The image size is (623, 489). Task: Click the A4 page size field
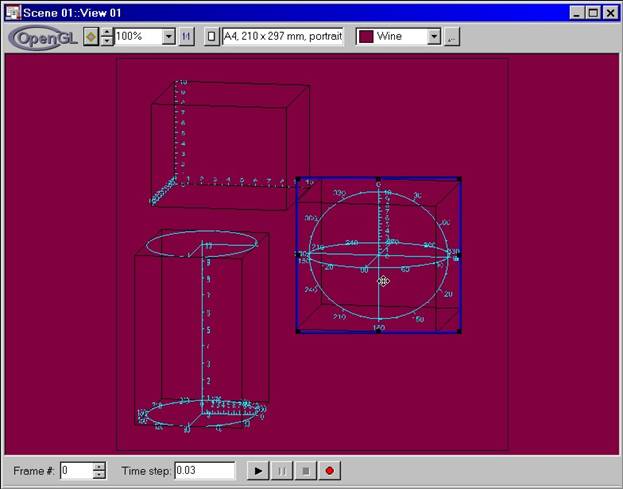pos(283,36)
